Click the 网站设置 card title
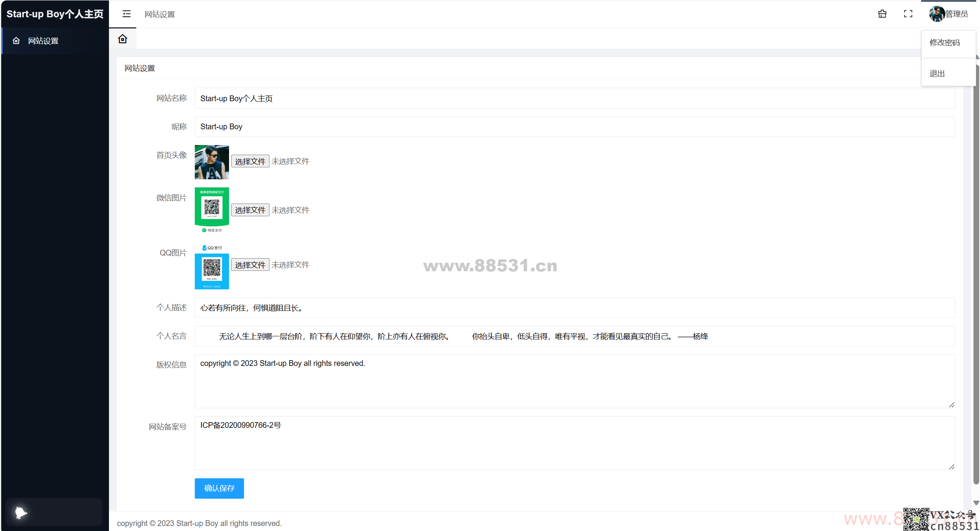The image size is (980, 531). (140, 68)
